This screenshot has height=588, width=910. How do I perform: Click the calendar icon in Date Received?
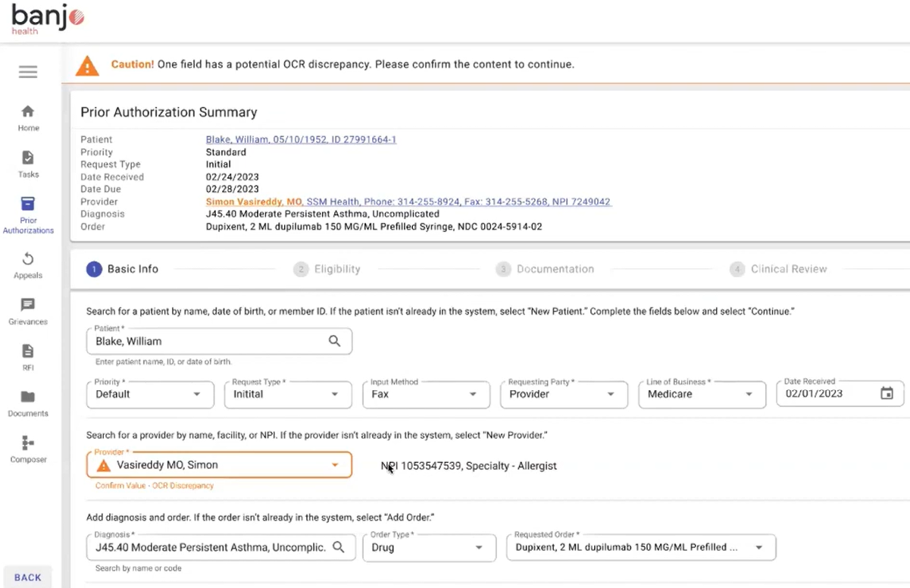pos(887,394)
